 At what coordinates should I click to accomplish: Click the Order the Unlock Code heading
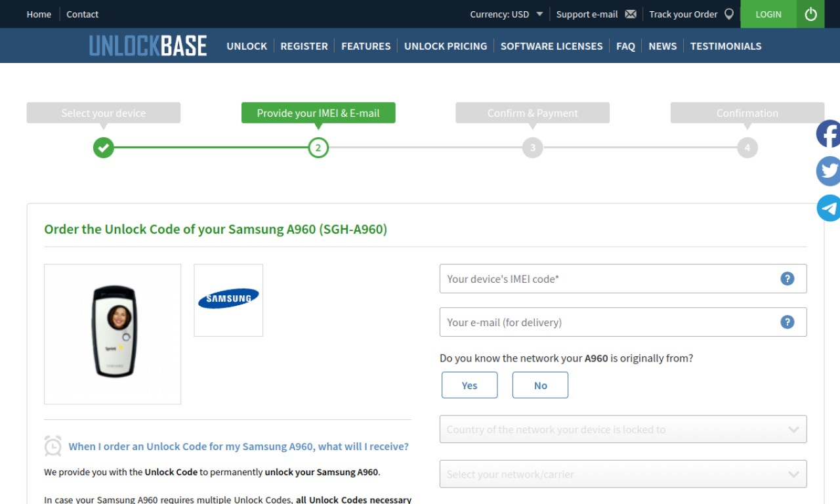(215, 229)
